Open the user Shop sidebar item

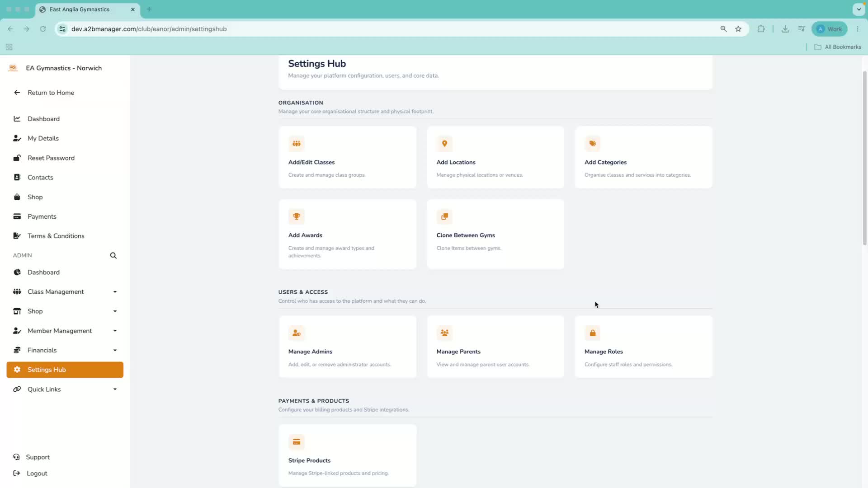(65, 197)
